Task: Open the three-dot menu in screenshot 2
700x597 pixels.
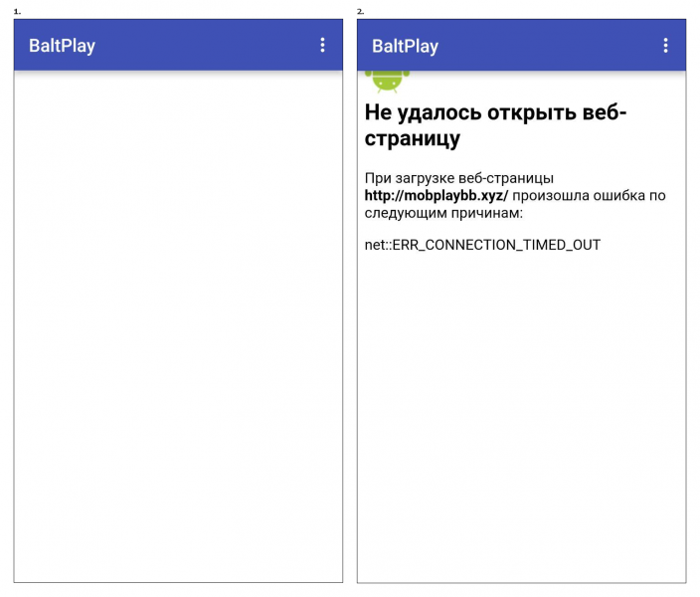Action: click(x=665, y=45)
